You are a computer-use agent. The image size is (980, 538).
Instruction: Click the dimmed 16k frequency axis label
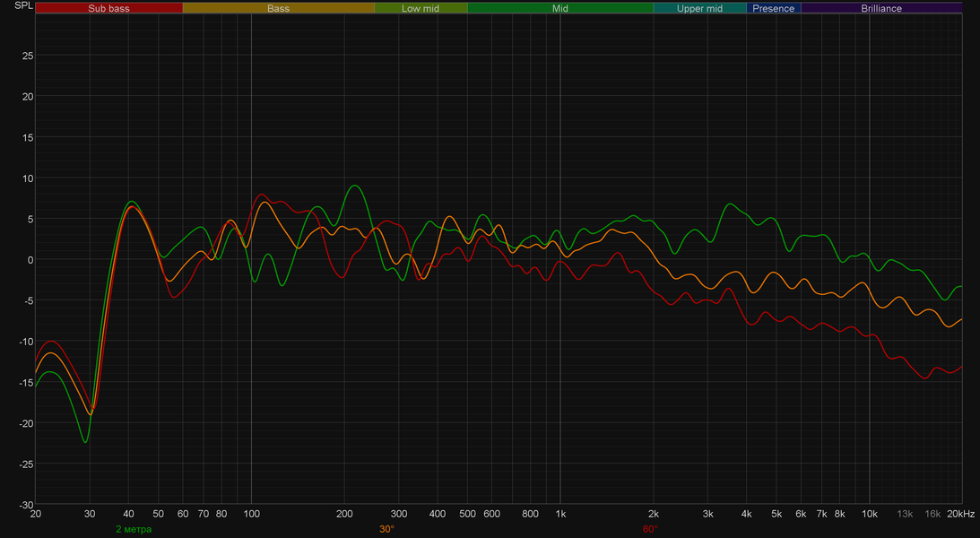933,515
